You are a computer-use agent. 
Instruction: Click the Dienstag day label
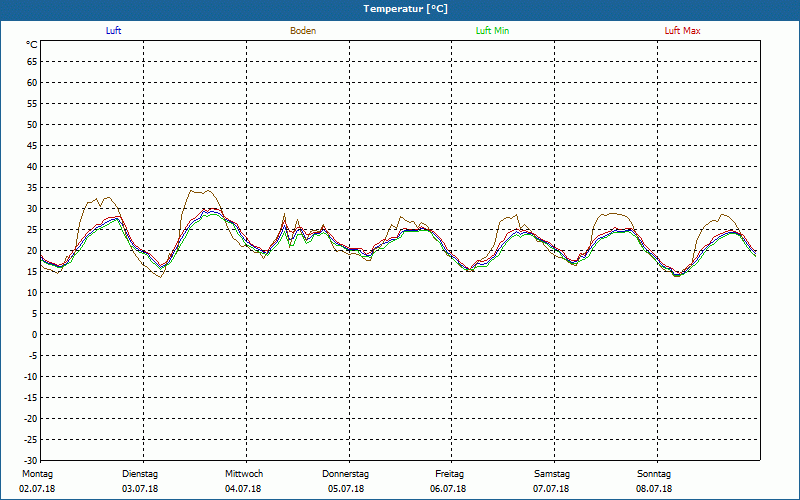coord(140,474)
